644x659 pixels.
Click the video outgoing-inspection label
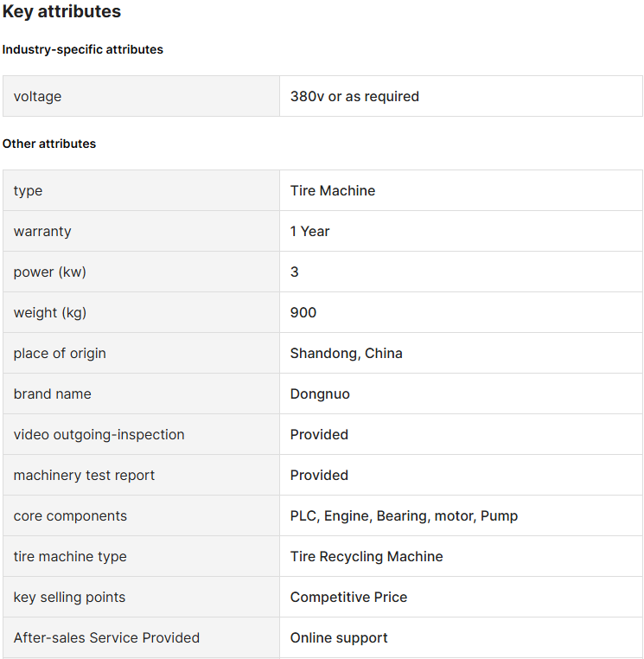(x=99, y=434)
